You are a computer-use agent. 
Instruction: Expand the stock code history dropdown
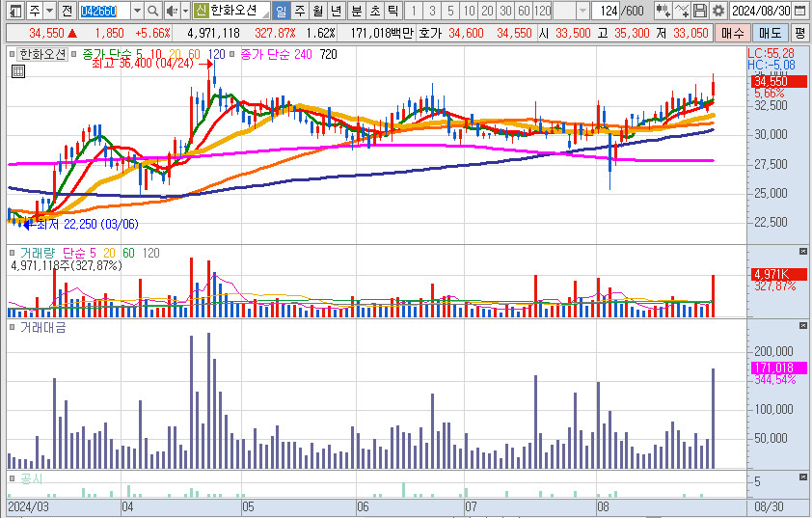point(136,11)
